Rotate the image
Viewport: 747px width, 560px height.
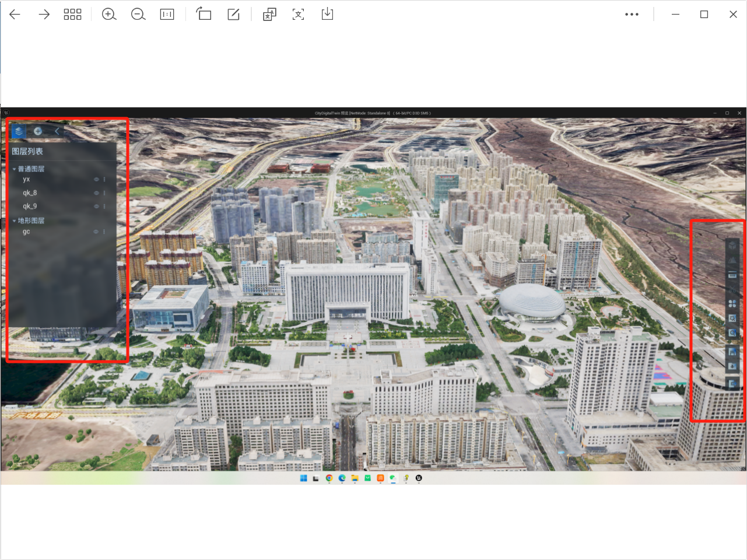[x=204, y=14]
